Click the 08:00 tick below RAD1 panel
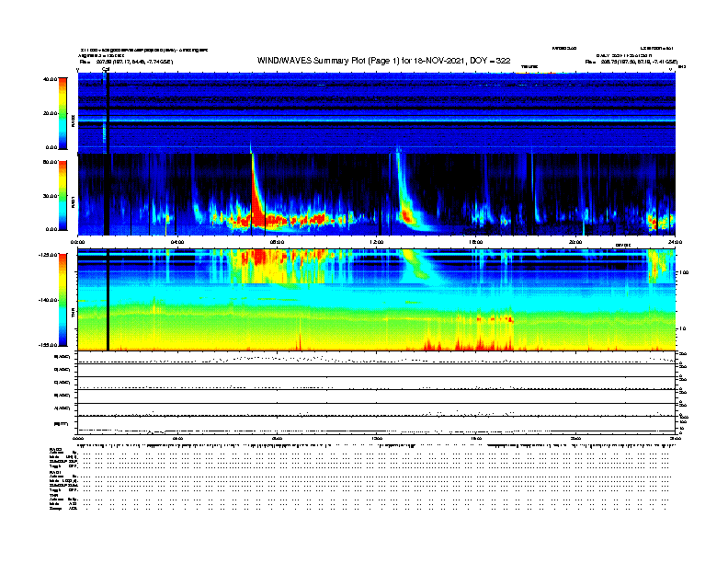The width and height of the screenshot is (728, 563). tap(277, 242)
